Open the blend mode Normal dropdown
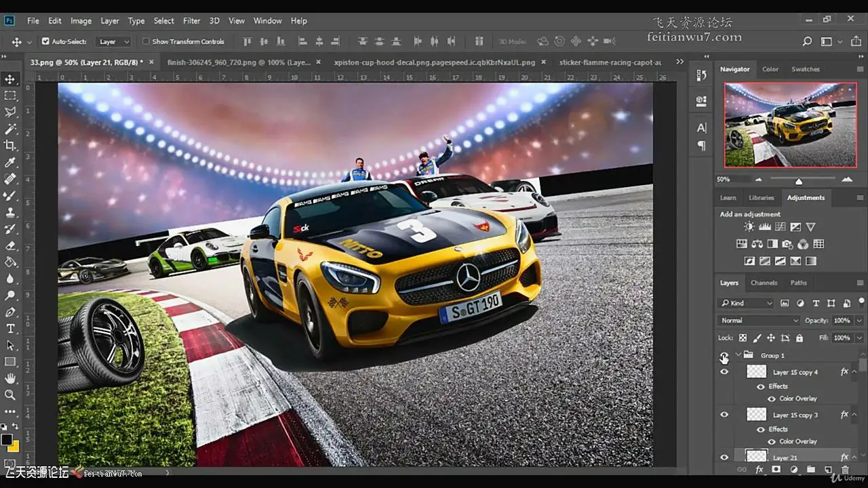The width and height of the screenshot is (868, 488). pyautogui.click(x=759, y=321)
